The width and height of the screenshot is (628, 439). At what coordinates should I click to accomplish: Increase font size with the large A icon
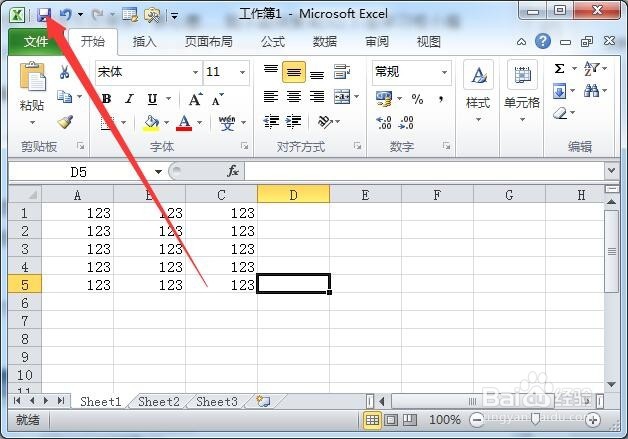195,99
